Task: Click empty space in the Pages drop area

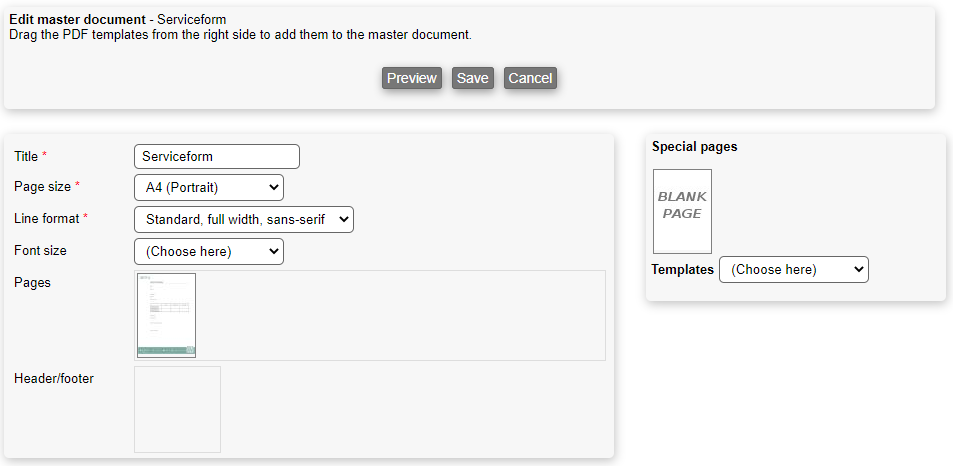Action: pyautogui.click(x=400, y=315)
